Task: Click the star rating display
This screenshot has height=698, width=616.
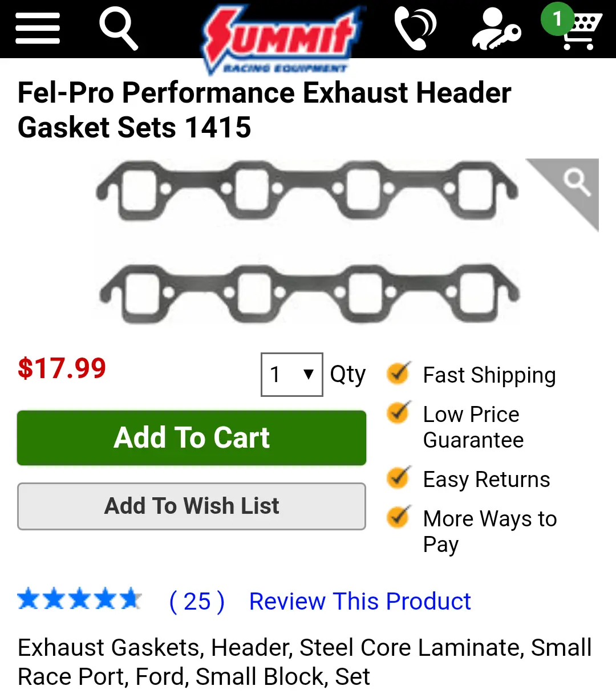Action: [x=79, y=599]
